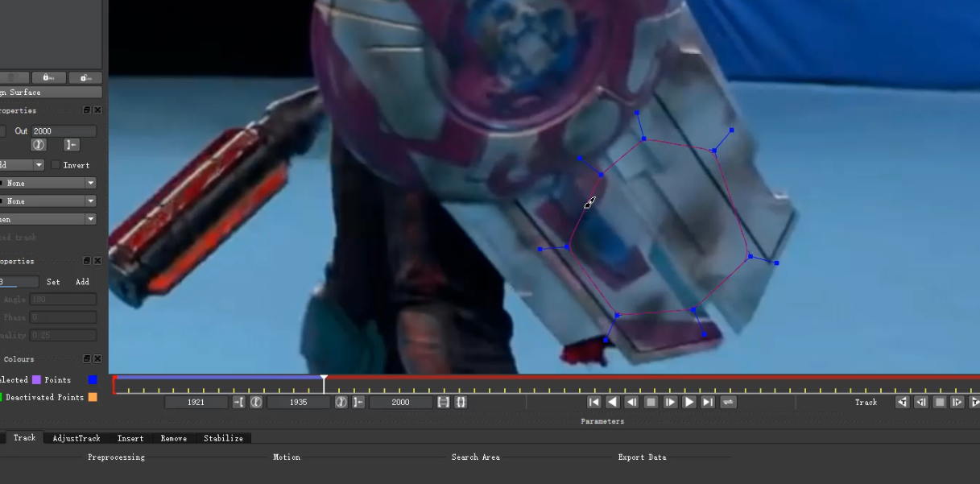Image resolution: width=980 pixels, height=484 pixels.
Task: Click the "Track" label beside tracking buttons
Action: [x=866, y=402]
